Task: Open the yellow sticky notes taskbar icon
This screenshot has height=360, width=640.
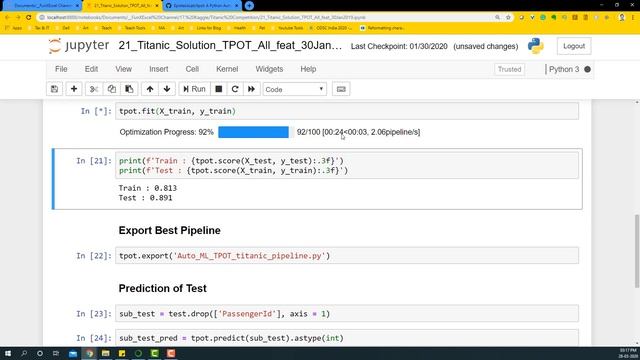Action: coord(122,353)
